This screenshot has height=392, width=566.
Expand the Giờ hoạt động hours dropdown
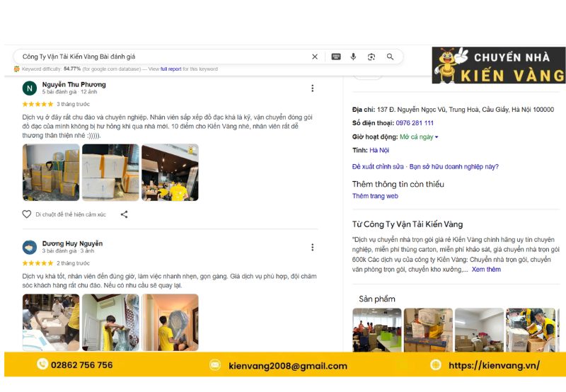(x=437, y=137)
